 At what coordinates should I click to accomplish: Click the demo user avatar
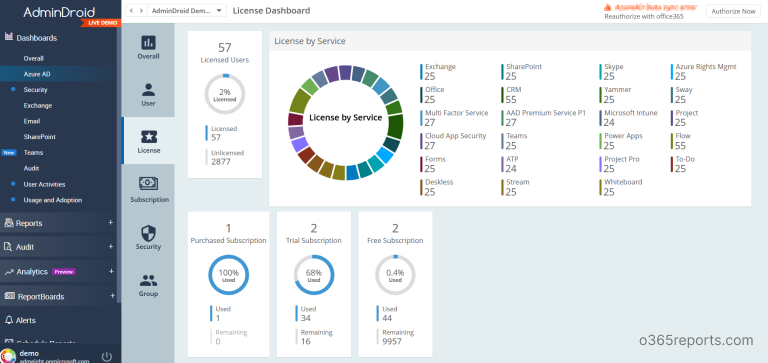(x=8, y=356)
